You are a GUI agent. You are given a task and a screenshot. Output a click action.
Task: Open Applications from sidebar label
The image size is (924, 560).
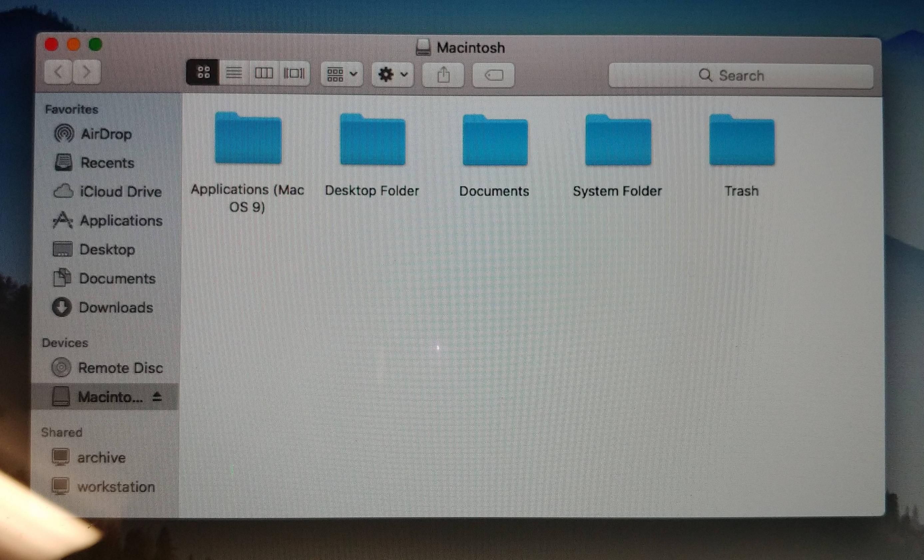pyautogui.click(x=122, y=221)
